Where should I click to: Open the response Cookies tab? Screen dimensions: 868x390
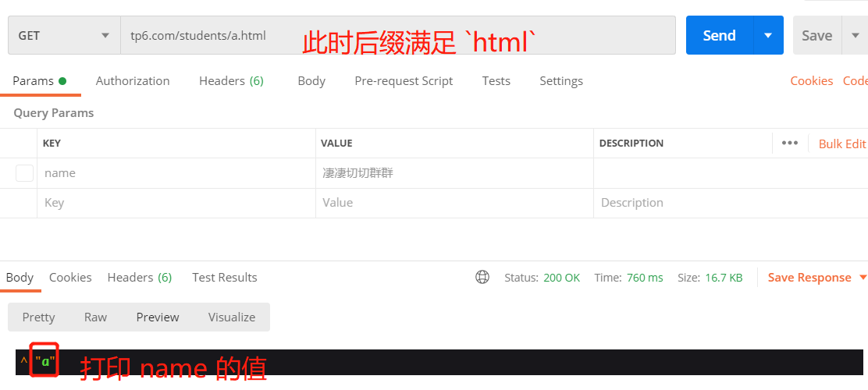tap(70, 277)
